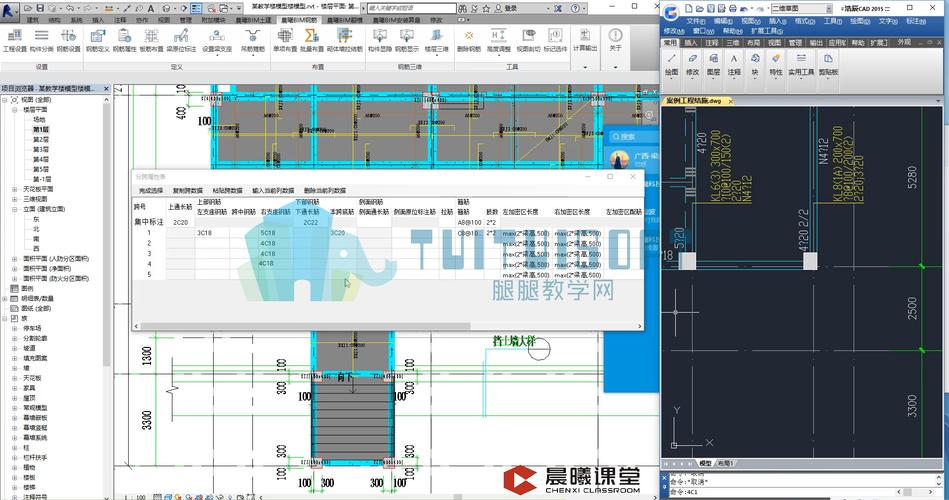The width and height of the screenshot is (949, 500).
Task: Click the 构件显隐 icon
Action: (x=379, y=40)
